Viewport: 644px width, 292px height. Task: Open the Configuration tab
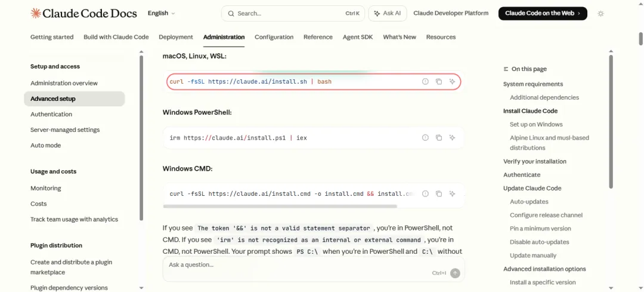(274, 37)
